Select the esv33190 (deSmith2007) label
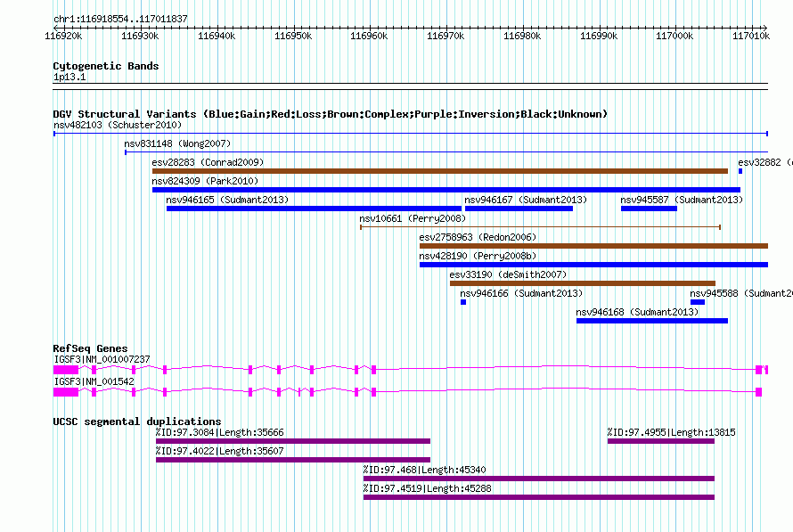 click(508, 274)
